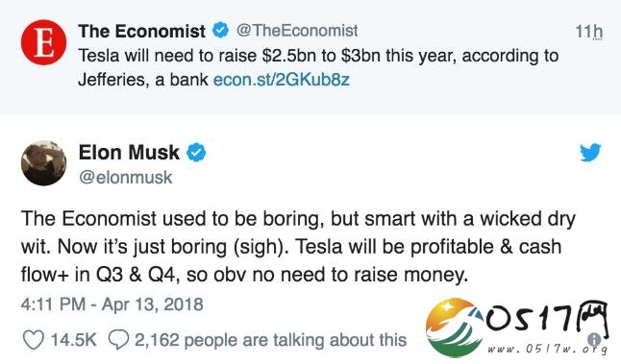Open the 4:11 PM - Apr 13, 2018 timestamp

tap(112, 304)
